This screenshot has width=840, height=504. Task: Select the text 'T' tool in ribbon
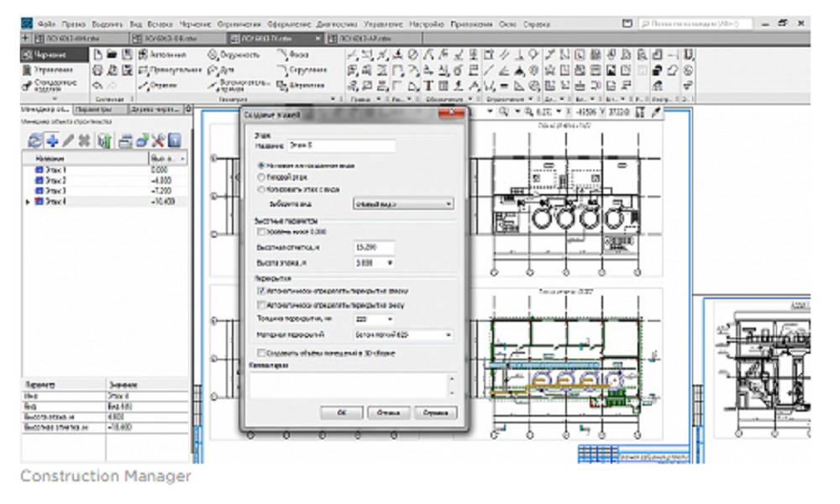pos(428,86)
